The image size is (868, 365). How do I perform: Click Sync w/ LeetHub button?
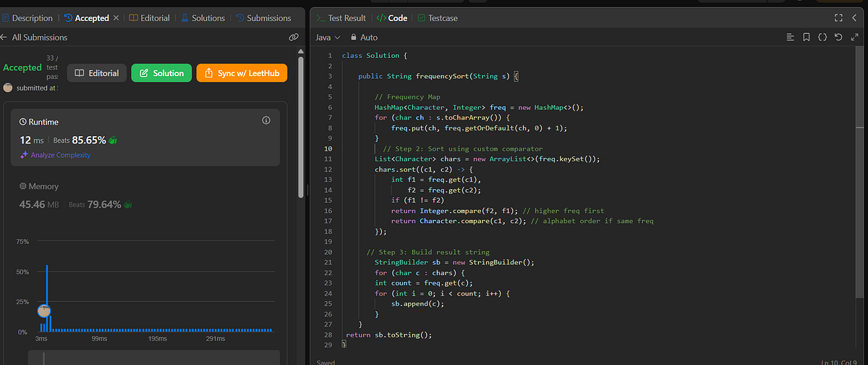coord(242,73)
